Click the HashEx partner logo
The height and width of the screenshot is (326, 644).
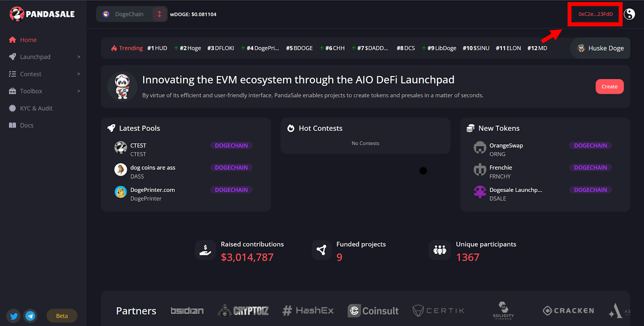[x=308, y=311]
